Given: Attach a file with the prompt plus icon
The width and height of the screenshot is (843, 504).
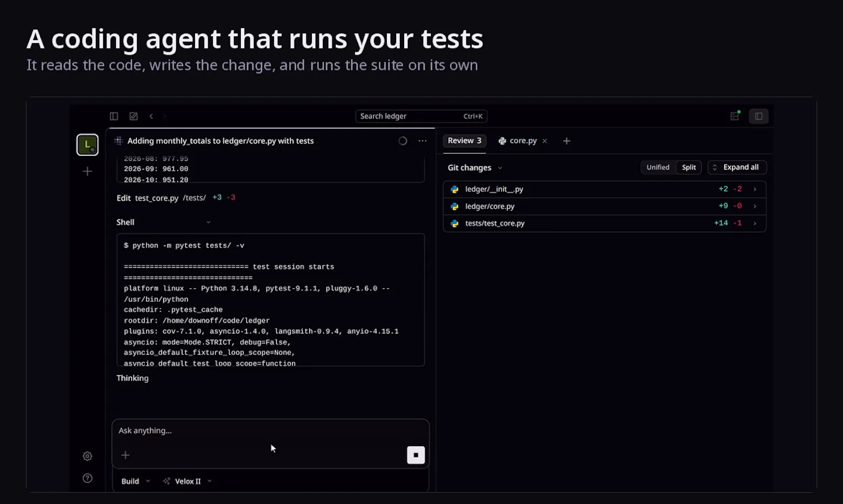Looking at the screenshot, I should [x=125, y=455].
